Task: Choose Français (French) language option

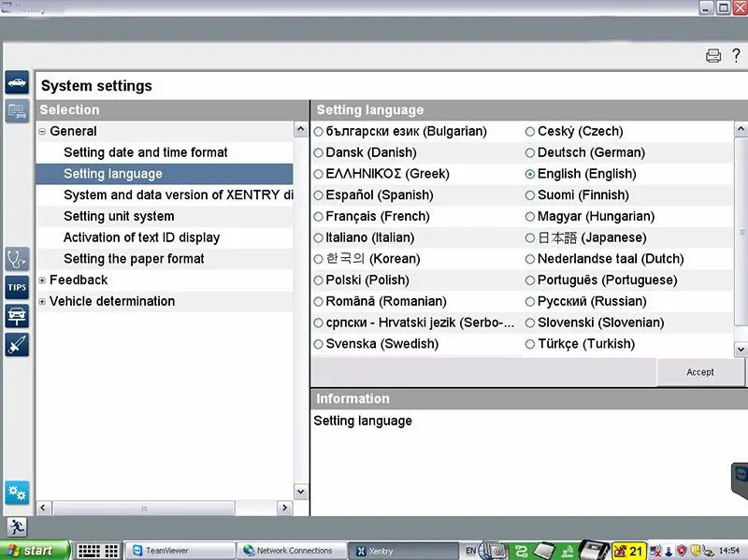Action: pos(319,217)
